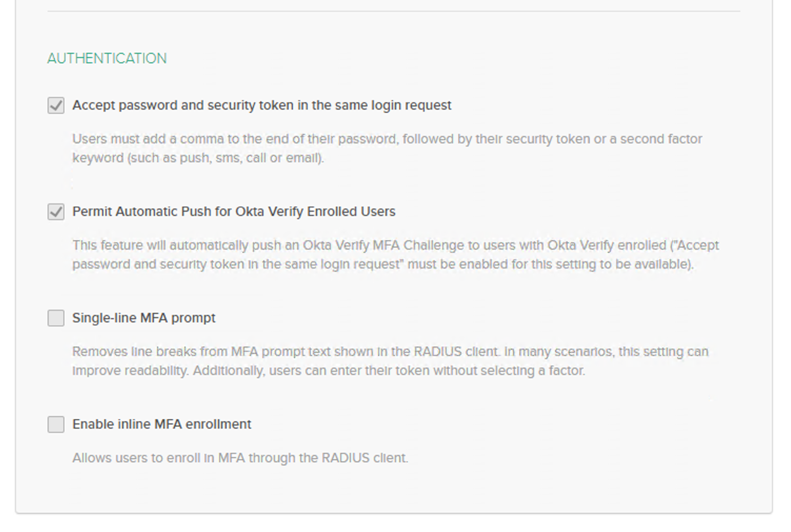This screenshot has width=791, height=532.
Task: Click the 'Accept password and security token' title
Action: tap(262, 105)
